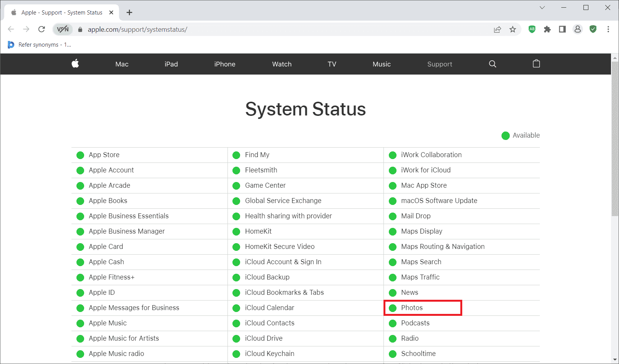Open the Support menu in Apple navigation

(440, 64)
